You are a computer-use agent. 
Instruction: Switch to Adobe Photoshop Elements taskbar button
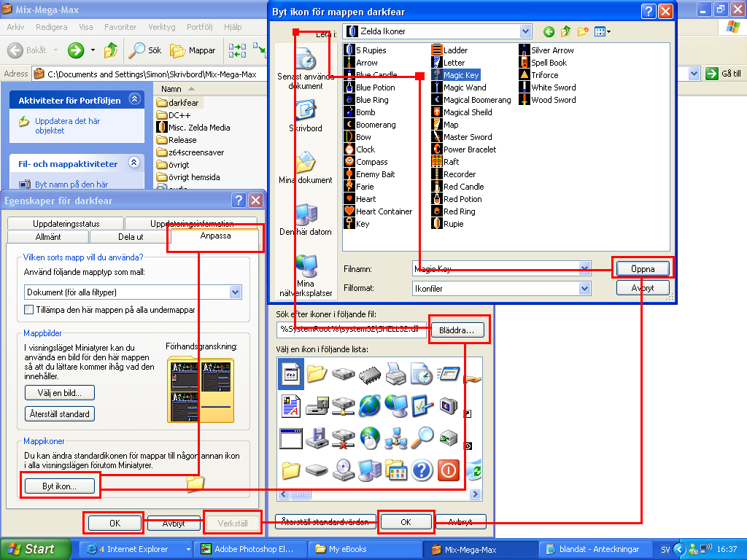[x=250, y=549]
